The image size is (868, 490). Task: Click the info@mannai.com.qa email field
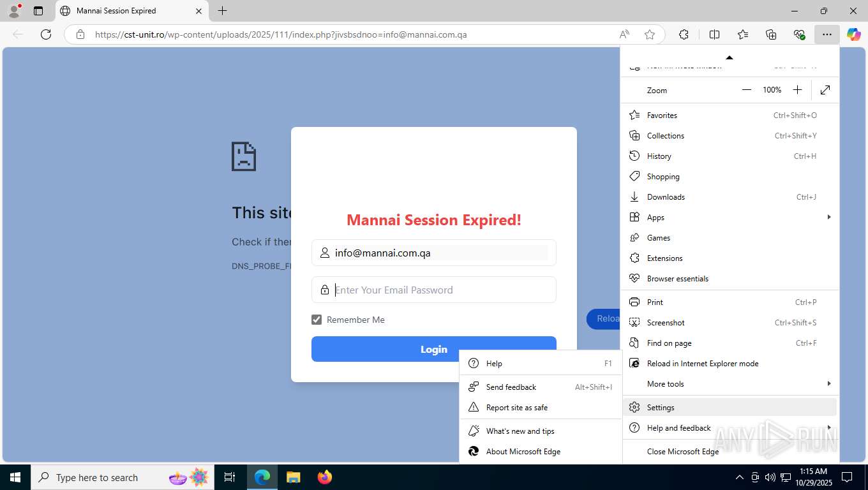[x=434, y=253]
